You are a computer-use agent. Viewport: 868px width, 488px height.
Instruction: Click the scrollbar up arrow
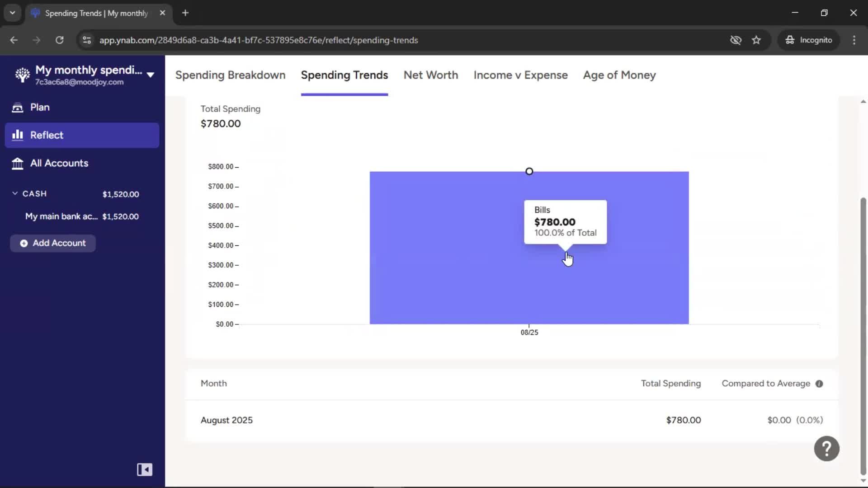863,102
